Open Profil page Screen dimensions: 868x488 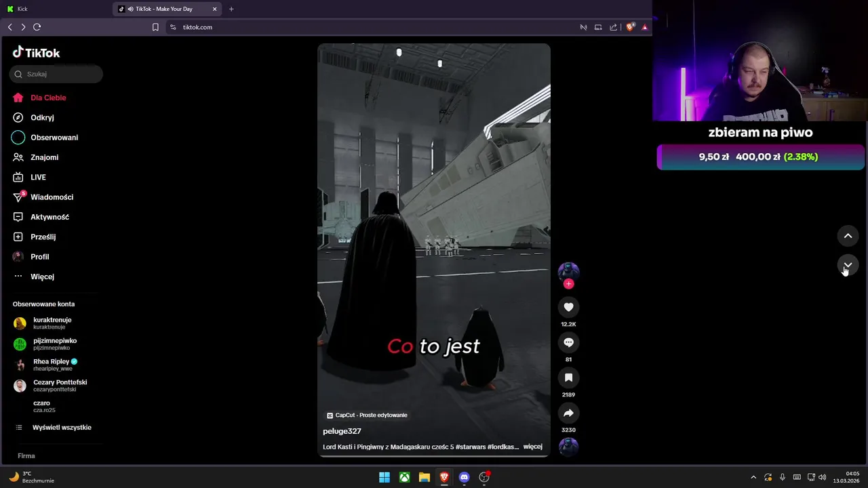(x=31, y=257)
